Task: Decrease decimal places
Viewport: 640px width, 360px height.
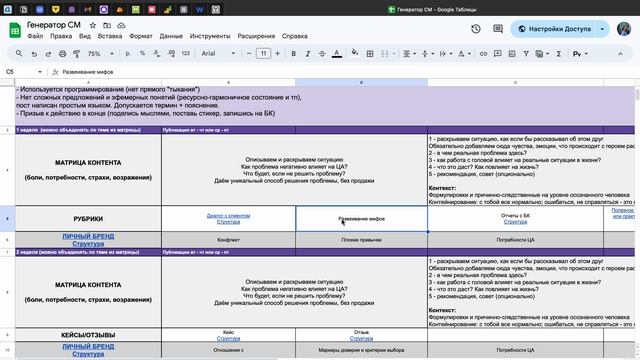Action: coord(156,53)
